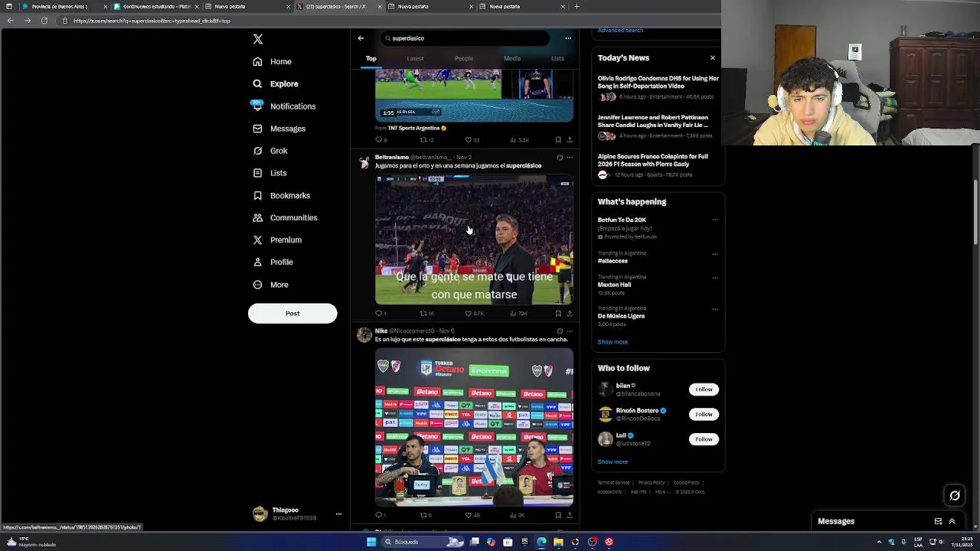
Task: Follow Rincón Bostero
Action: [x=704, y=414]
